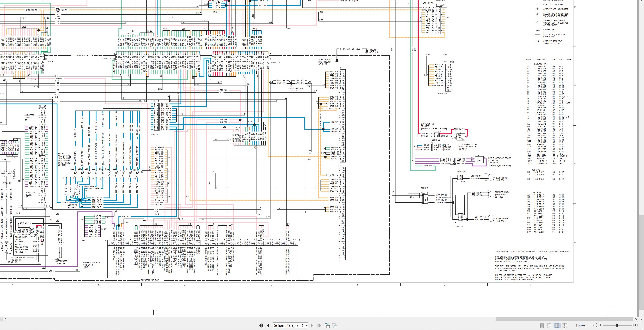
Task: Switch to single page view
Action: click(542, 325)
